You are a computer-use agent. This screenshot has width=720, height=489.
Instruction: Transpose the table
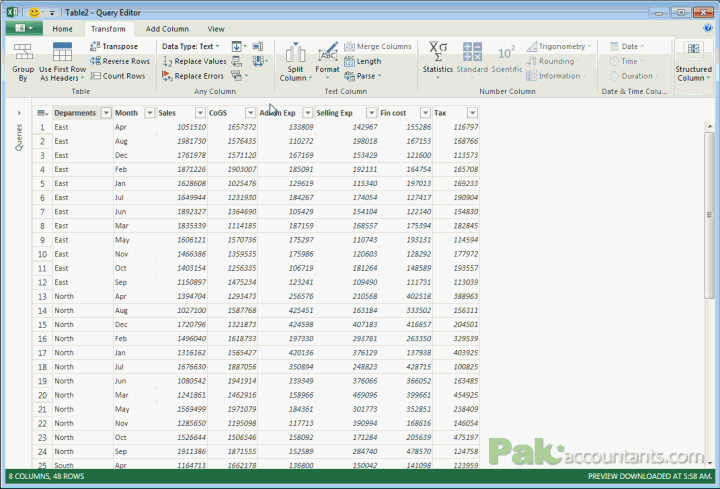tap(114, 46)
